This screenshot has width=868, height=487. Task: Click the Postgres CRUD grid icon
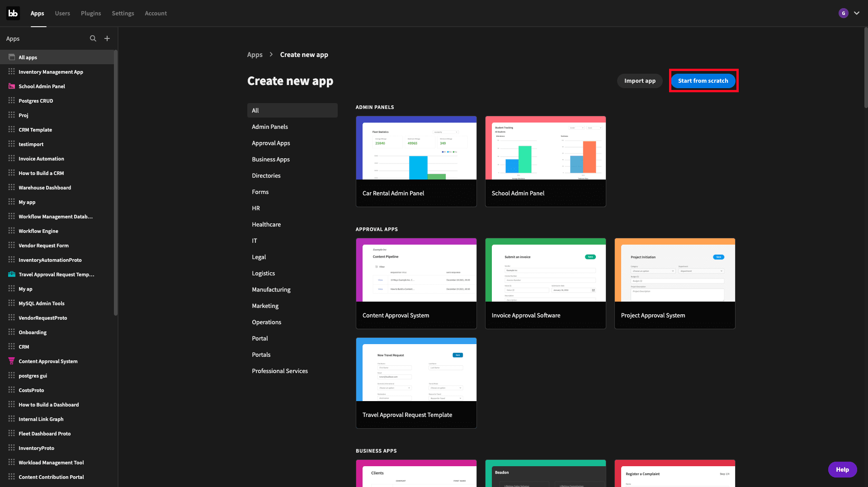pyautogui.click(x=12, y=101)
